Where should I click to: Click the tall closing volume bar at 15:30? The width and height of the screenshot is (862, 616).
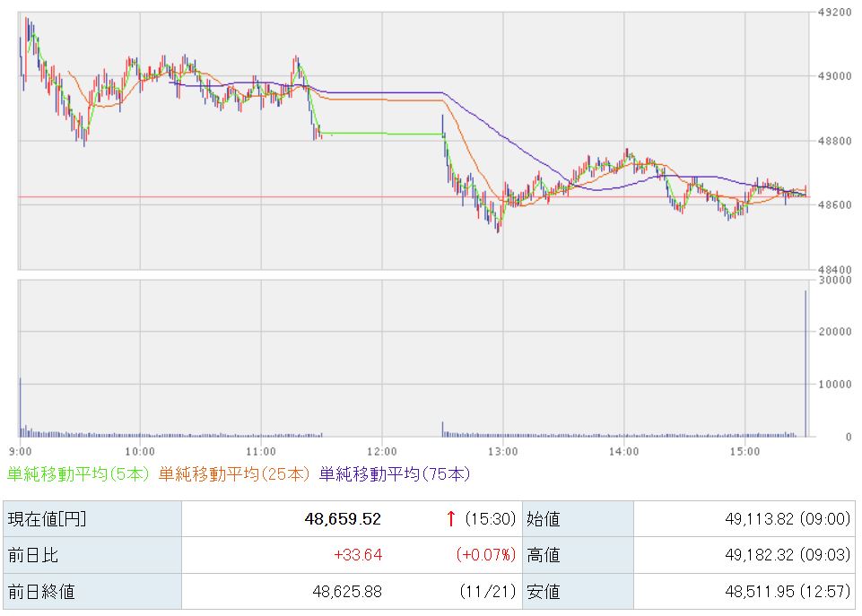(805, 363)
